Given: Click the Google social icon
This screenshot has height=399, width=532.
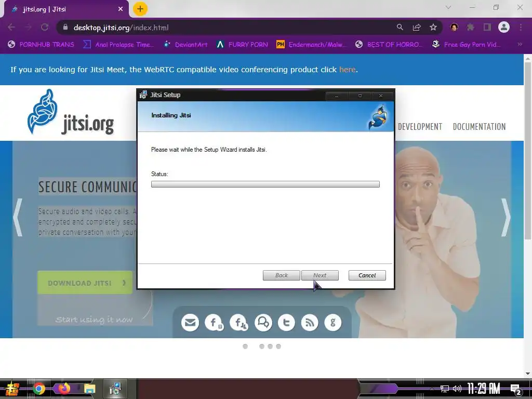Looking at the screenshot, I should (x=333, y=322).
